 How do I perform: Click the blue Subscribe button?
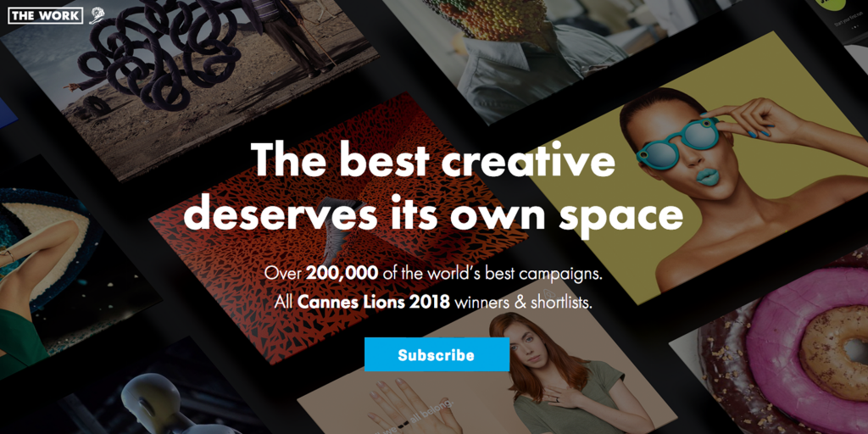[437, 354]
